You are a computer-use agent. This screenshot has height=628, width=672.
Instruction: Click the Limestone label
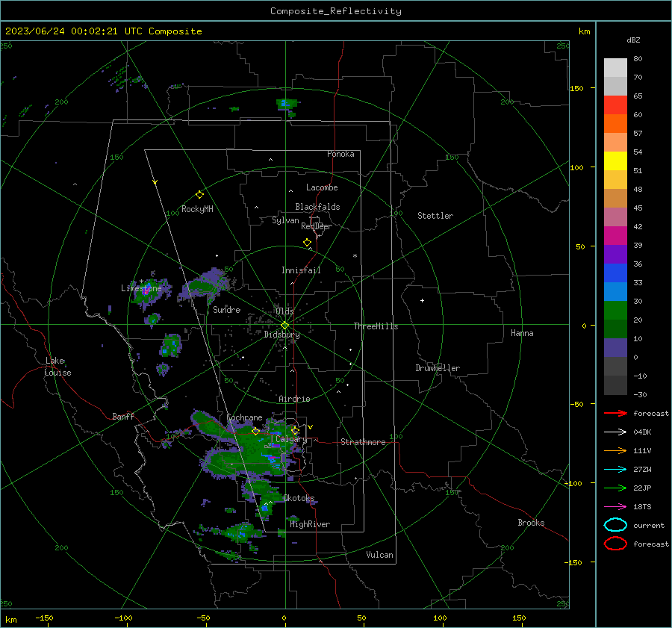[x=141, y=288]
